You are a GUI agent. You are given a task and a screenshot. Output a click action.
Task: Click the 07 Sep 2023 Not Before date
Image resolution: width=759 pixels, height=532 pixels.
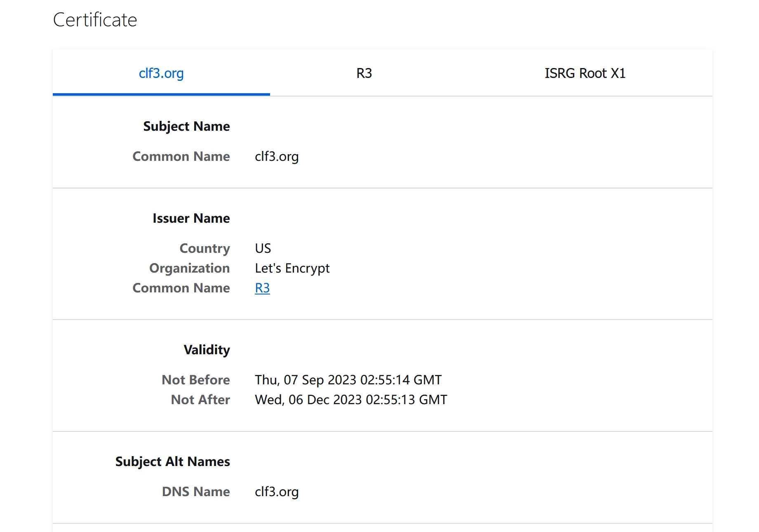coord(348,380)
